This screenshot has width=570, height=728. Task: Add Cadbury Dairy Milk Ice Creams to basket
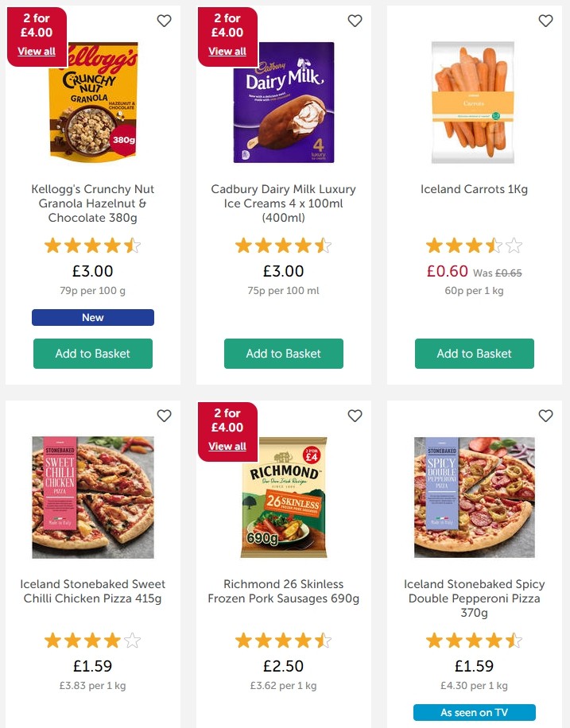284,354
